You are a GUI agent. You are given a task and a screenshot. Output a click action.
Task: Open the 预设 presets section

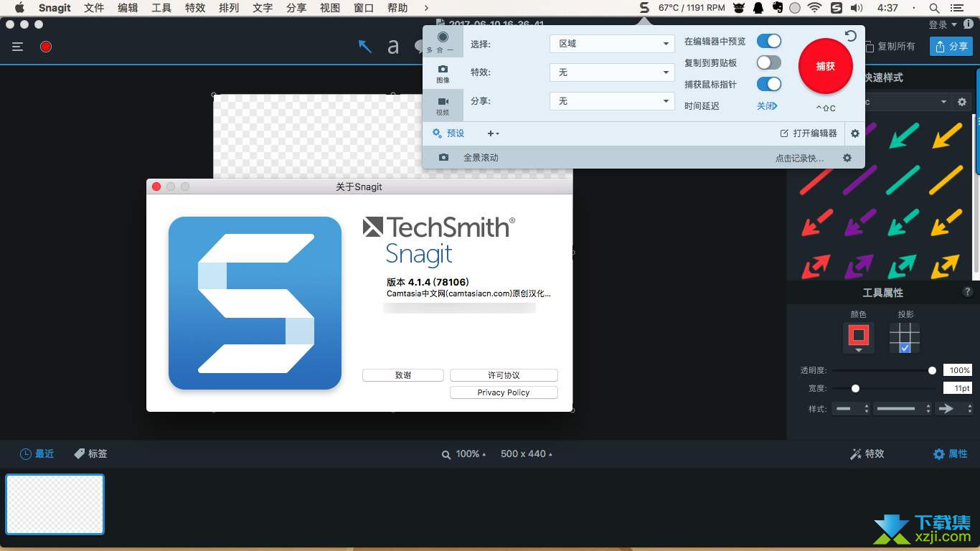448,133
